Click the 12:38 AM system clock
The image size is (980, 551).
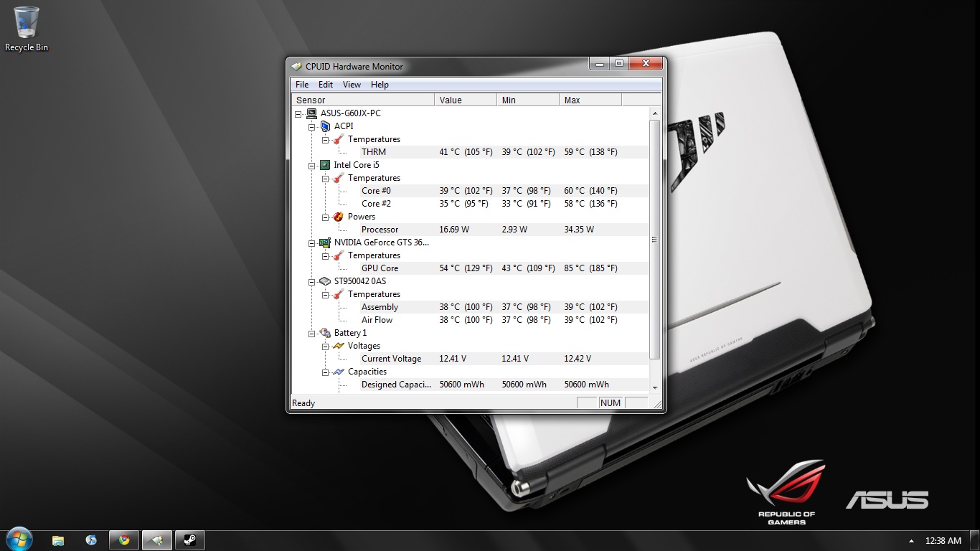tap(943, 541)
